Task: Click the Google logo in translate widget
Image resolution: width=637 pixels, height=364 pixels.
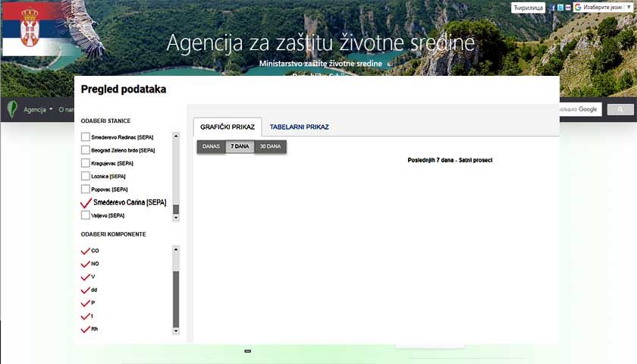Action: [x=578, y=8]
